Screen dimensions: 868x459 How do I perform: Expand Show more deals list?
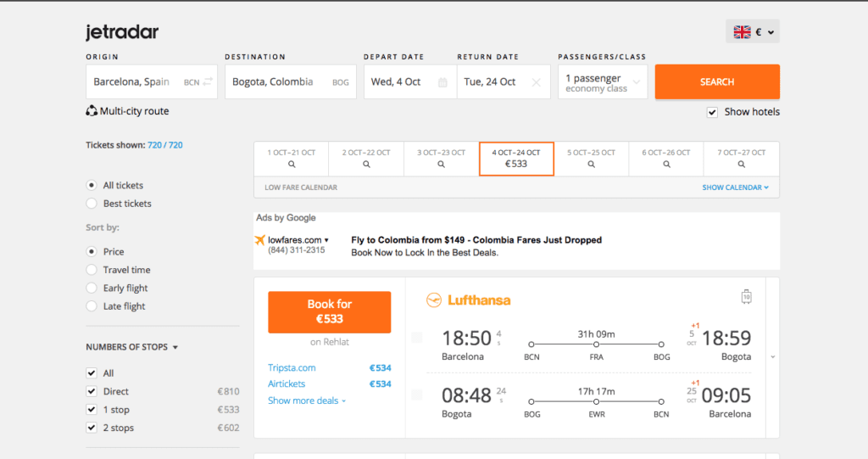[307, 400]
